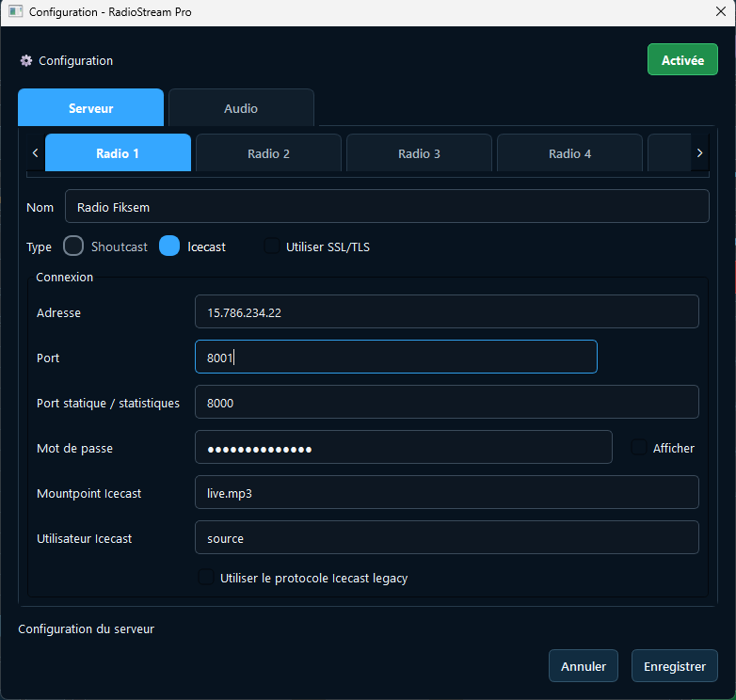This screenshot has width=736, height=700.
Task: Click the Configuration gear icon
Action: pos(26,61)
